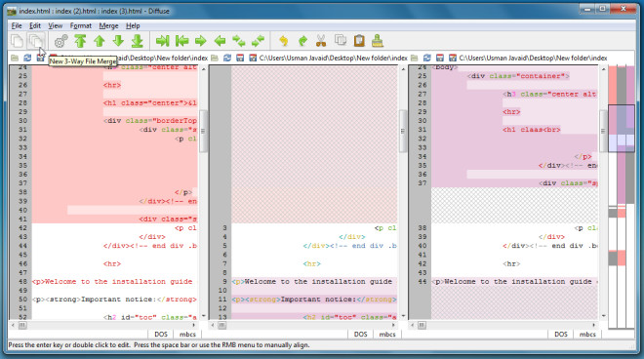Screen dimensions: 644x359
Task: Click the left pane horizontal scrollbar thumb
Action: [x=22, y=325]
